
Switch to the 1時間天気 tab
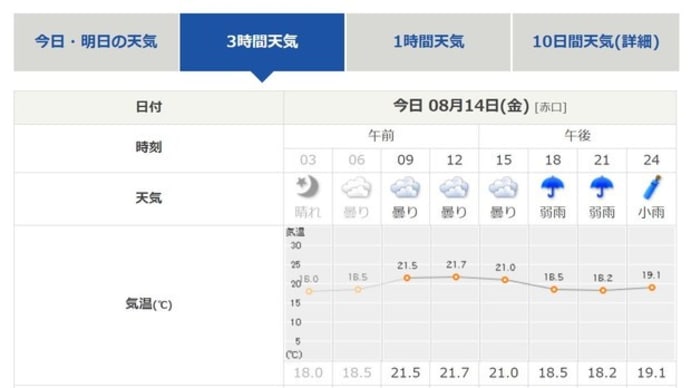pyautogui.click(x=429, y=42)
